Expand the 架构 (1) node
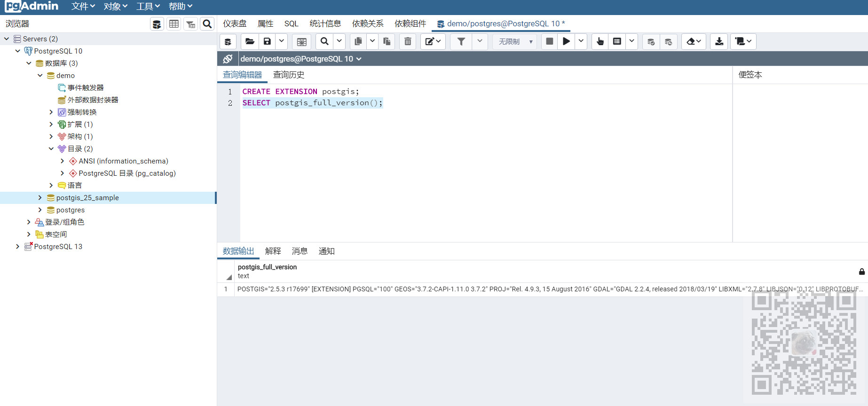 pos(51,136)
